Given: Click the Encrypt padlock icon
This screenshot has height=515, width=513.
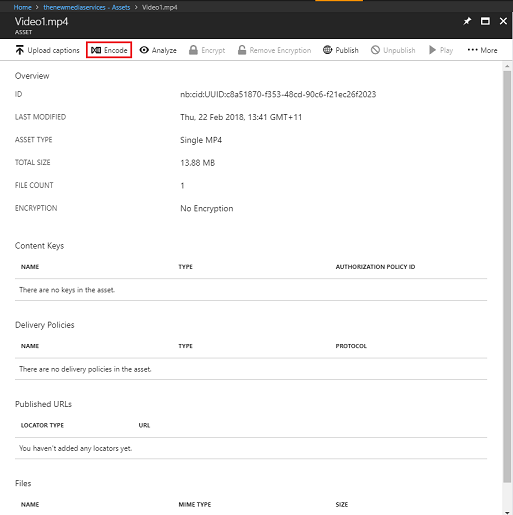Looking at the screenshot, I should 193,50.
